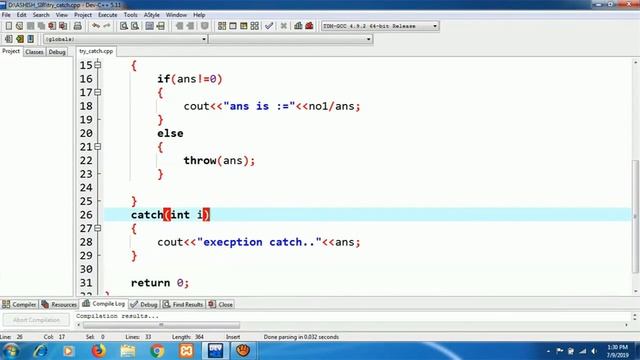Click the Go to function toolbar icon
The image size is (640, 360).
pos(149,26)
